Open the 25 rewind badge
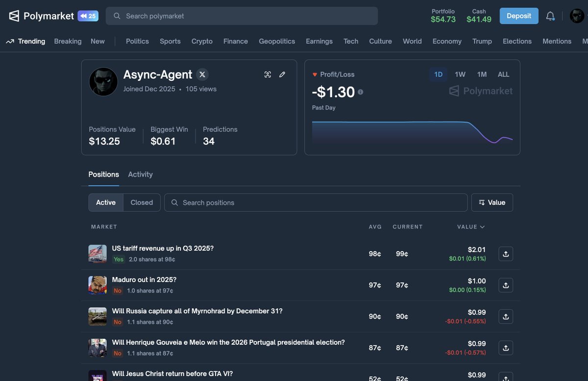Screen dimensions: 588x381 [88, 16]
